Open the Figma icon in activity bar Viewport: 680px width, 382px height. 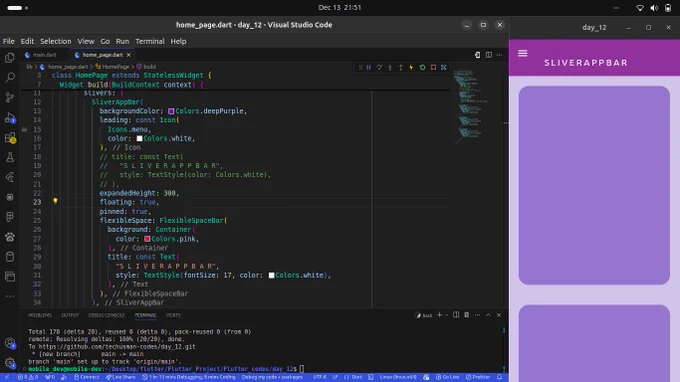pos(10,217)
